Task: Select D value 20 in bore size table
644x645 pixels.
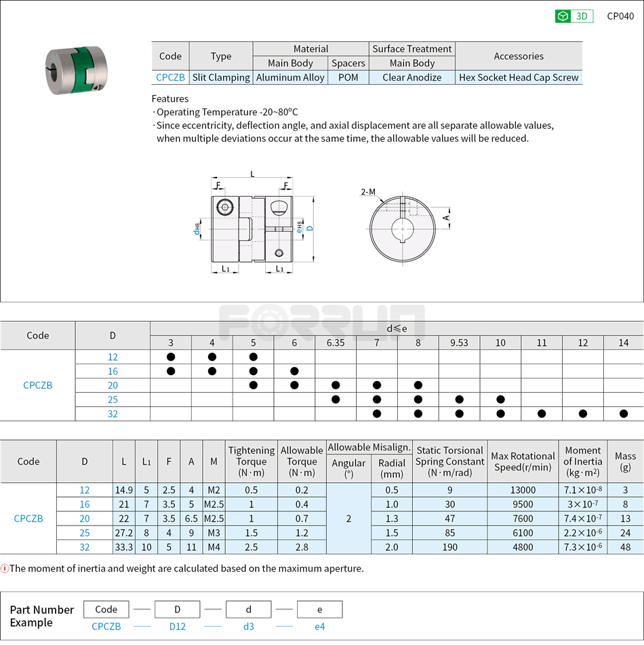Action: [113, 385]
